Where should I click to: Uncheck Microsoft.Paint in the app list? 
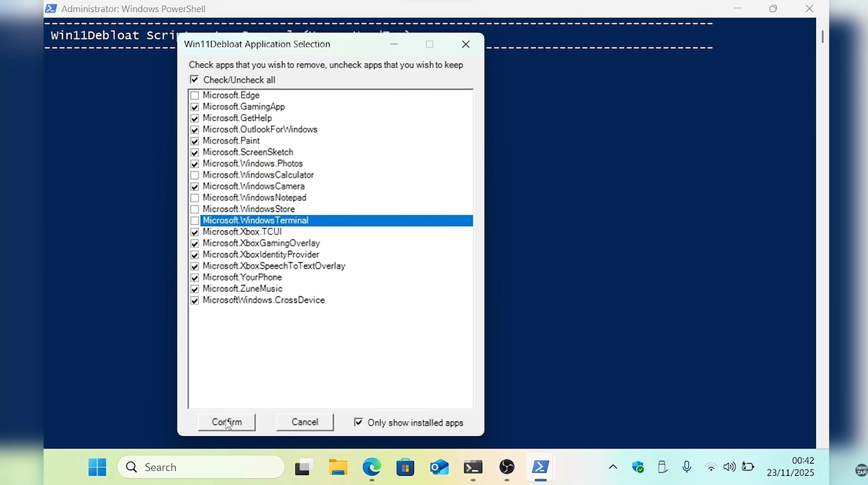[x=195, y=141]
